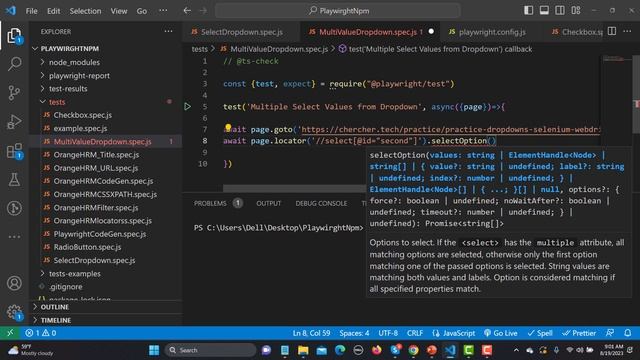Switch to the OUTPUT panel tab
This screenshot has height=360, width=640.
[x=269, y=203]
